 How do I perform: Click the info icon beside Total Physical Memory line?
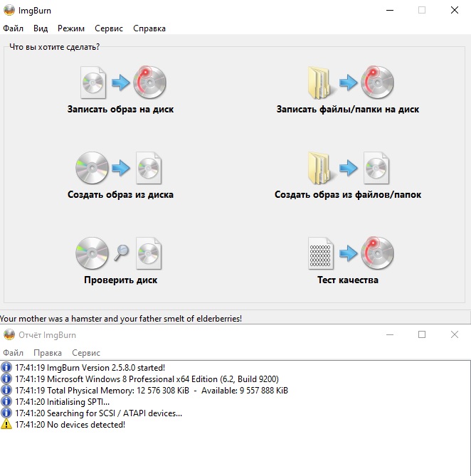(x=6, y=390)
